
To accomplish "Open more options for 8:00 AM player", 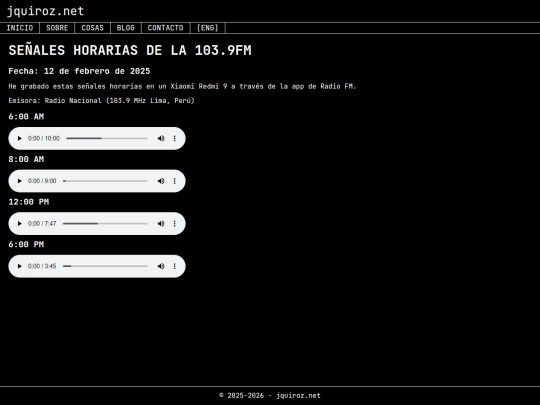I will coord(175,181).
